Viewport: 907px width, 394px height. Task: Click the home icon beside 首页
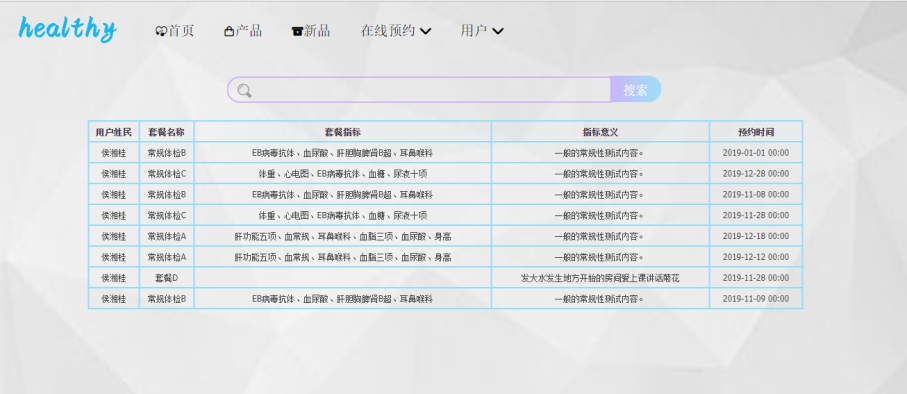[x=161, y=32]
